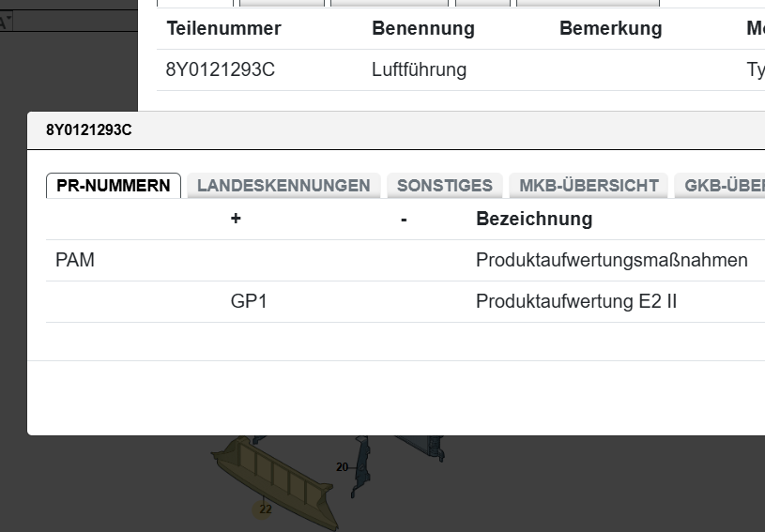The width and height of the screenshot is (765, 532).
Task: Click the plus column header
Action: tap(236, 219)
